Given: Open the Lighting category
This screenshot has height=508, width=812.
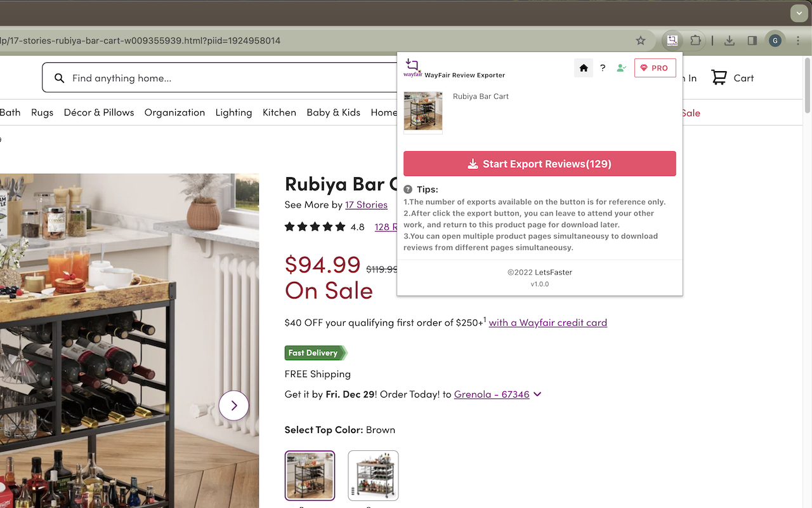Looking at the screenshot, I should [233, 112].
